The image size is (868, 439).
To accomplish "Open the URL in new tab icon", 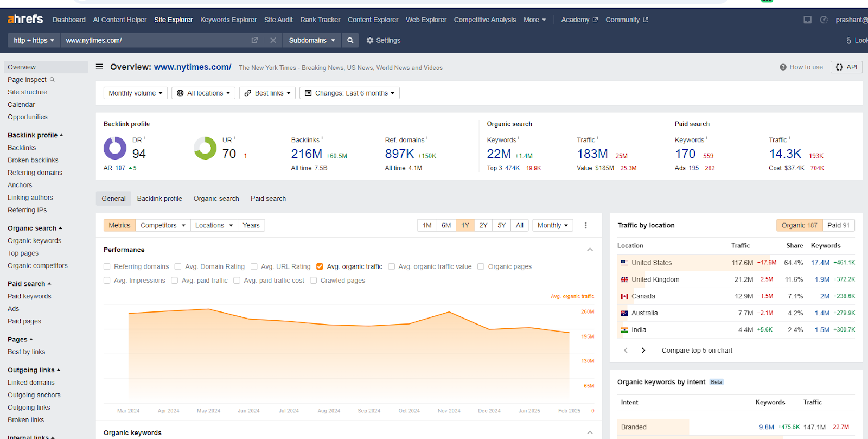I will [254, 40].
